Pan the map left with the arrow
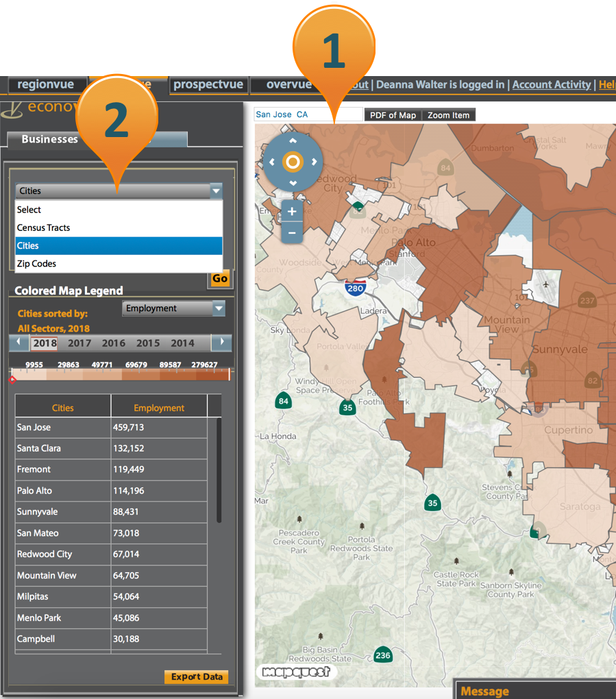Viewport: 616px width, 699px height. point(272,162)
